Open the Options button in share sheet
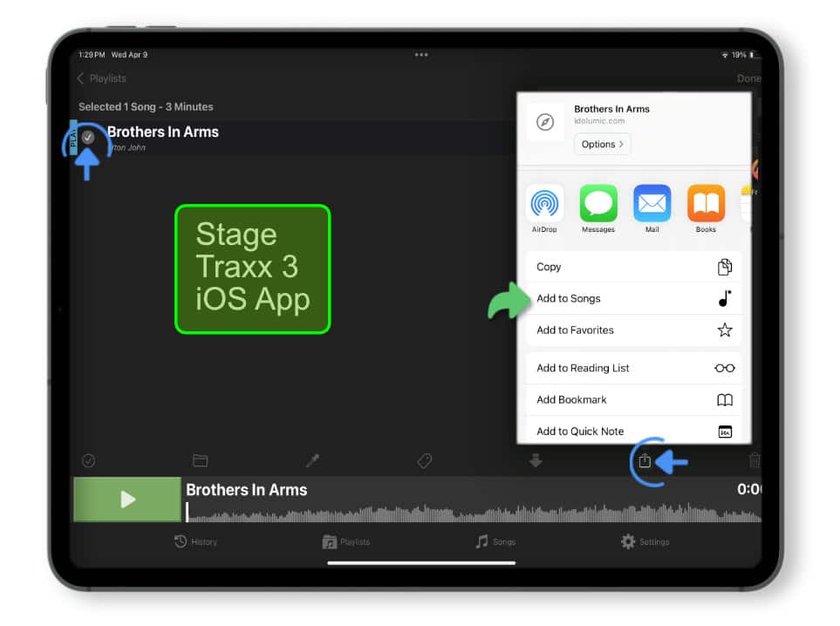This screenshot has height=626, width=840. click(x=602, y=144)
